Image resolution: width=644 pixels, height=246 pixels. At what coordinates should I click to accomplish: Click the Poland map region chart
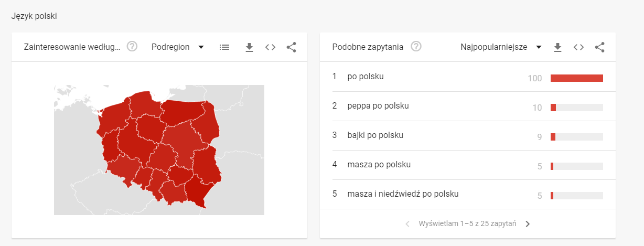[x=160, y=149]
